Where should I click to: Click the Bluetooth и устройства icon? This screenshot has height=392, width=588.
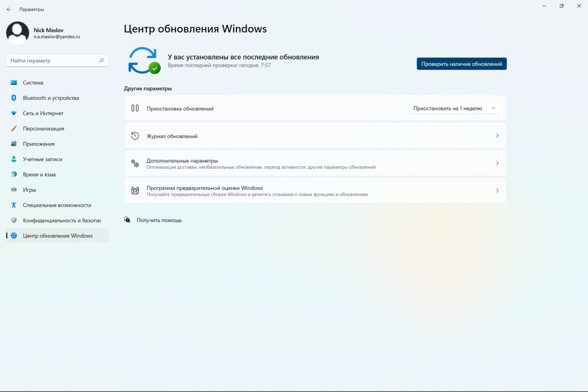tap(14, 98)
